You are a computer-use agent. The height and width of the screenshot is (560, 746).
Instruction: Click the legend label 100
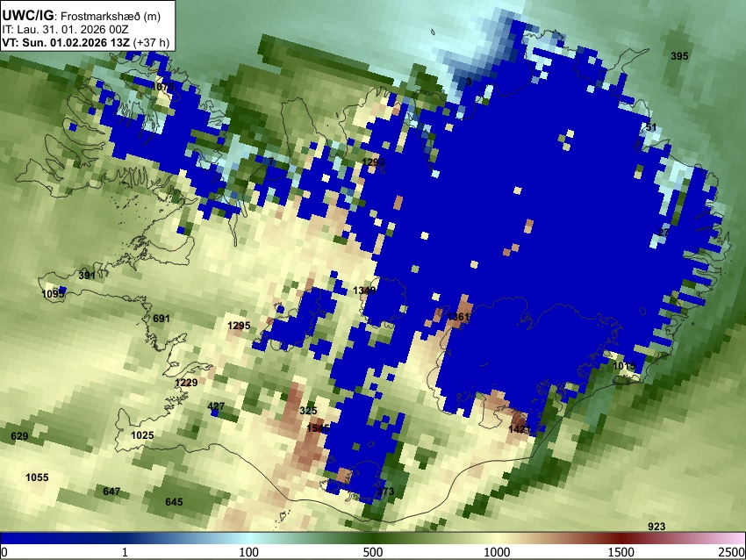249,552
